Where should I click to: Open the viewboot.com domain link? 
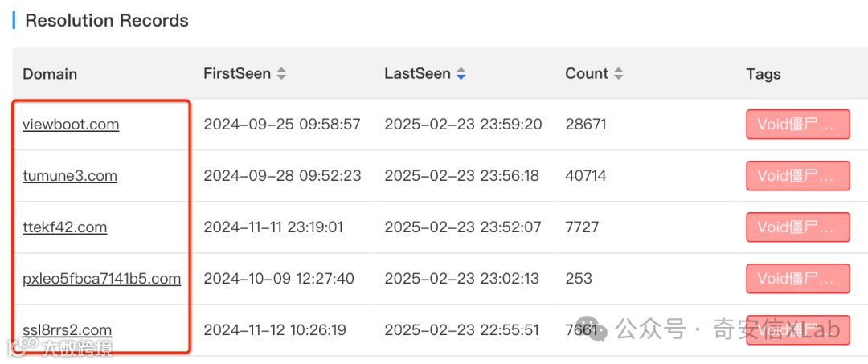tap(71, 125)
